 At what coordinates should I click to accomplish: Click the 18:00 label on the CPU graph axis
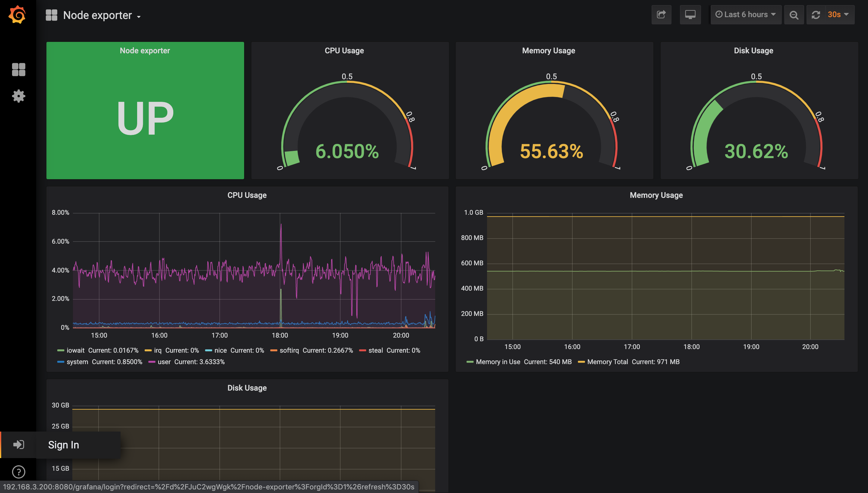coord(280,335)
